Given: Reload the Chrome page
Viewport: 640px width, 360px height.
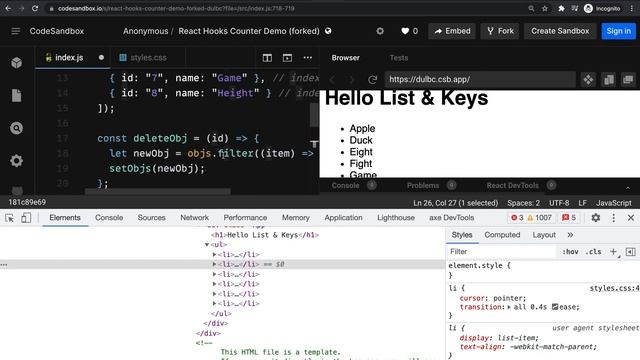Looking at the screenshot, I should pos(35,8).
